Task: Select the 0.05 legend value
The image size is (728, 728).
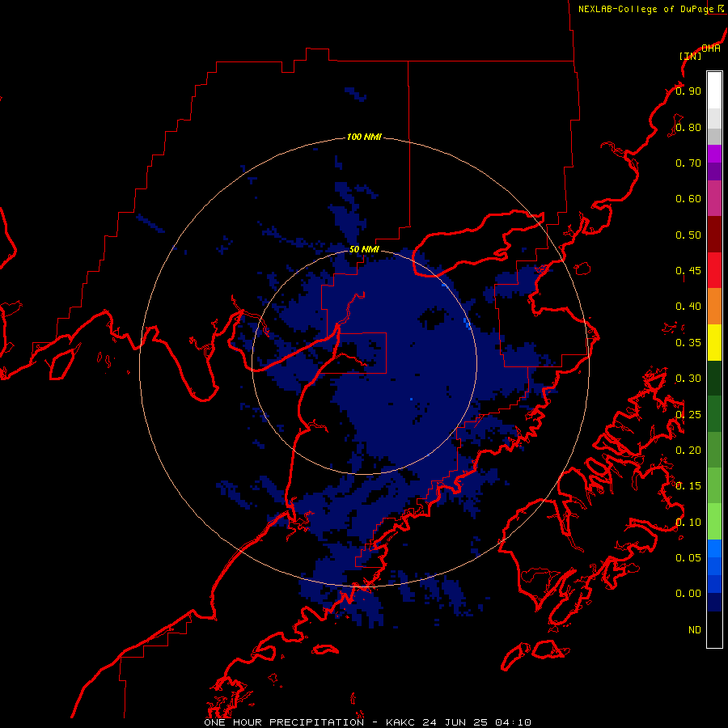Action: click(688, 558)
